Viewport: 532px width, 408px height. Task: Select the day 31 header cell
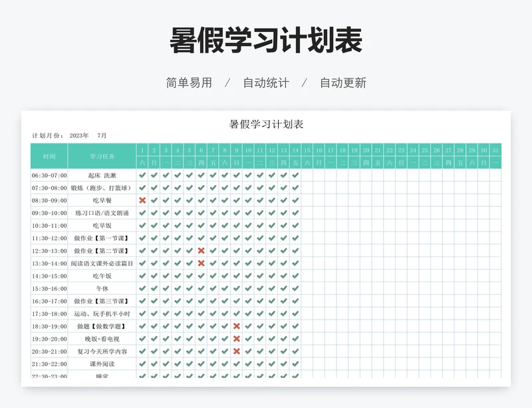click(495, 150)
